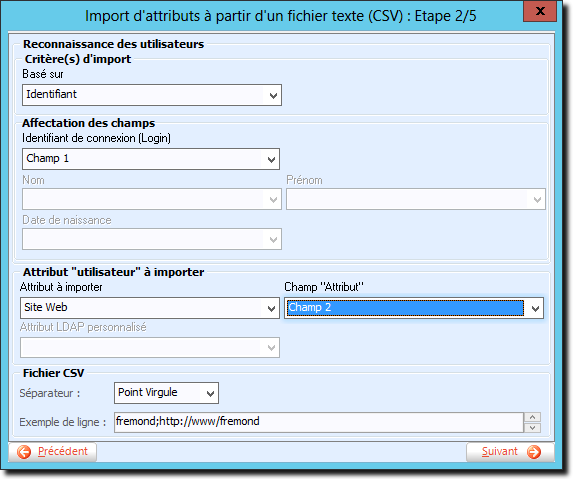Open the 'Attribut à importer' Site Web dropdown
This screenshot has height=479, width=573.
click(x=150, y=308)
